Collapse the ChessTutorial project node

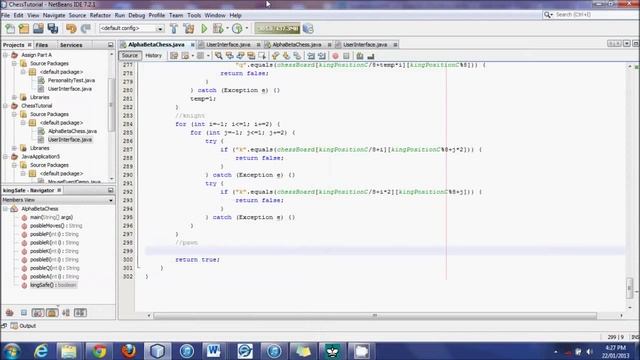pyautogui.click(x=6, y=106)
